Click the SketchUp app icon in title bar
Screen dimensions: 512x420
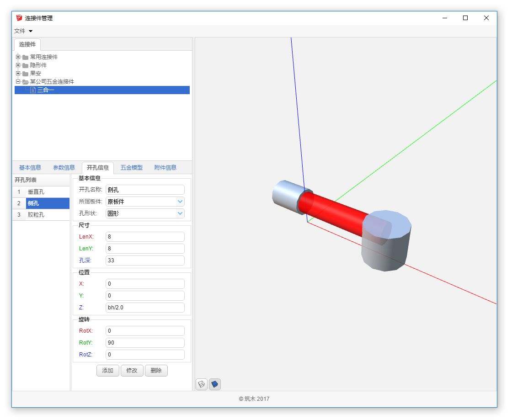19,18
